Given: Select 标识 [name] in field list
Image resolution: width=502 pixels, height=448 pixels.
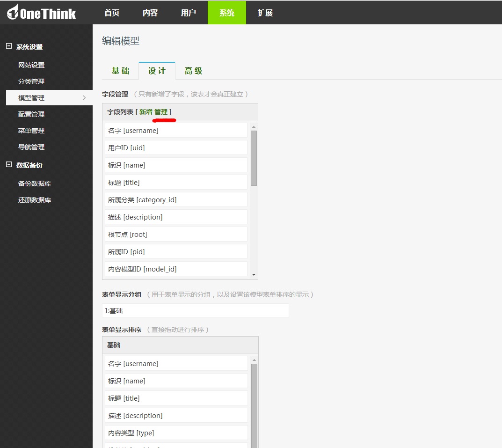Looking at the screenshot, I should point(176,165).
